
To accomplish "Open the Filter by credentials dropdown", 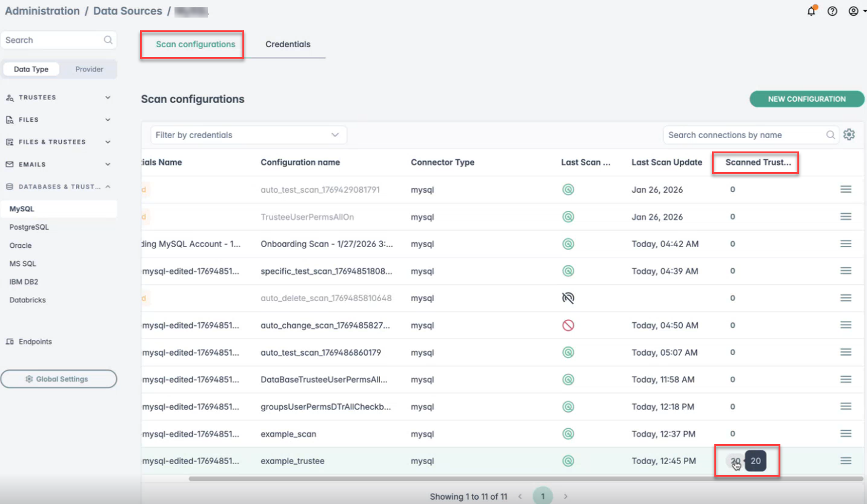I will [x=248, y=135].
